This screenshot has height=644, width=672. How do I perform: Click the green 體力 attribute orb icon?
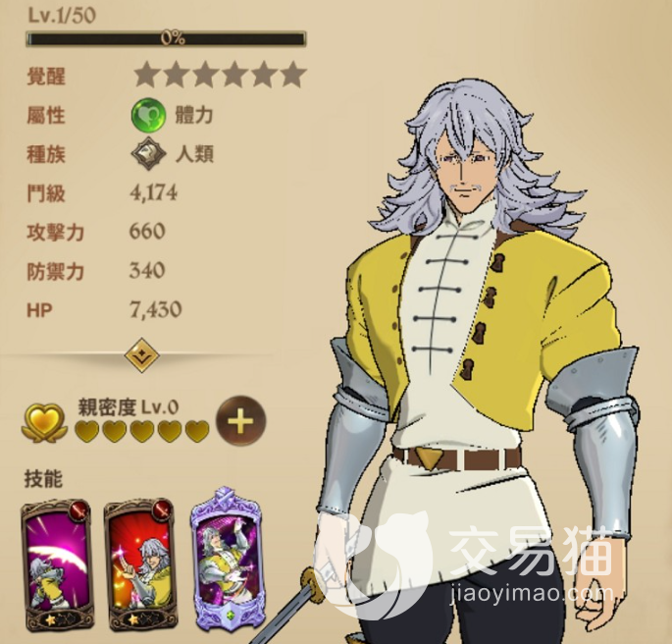pos(148,115)
